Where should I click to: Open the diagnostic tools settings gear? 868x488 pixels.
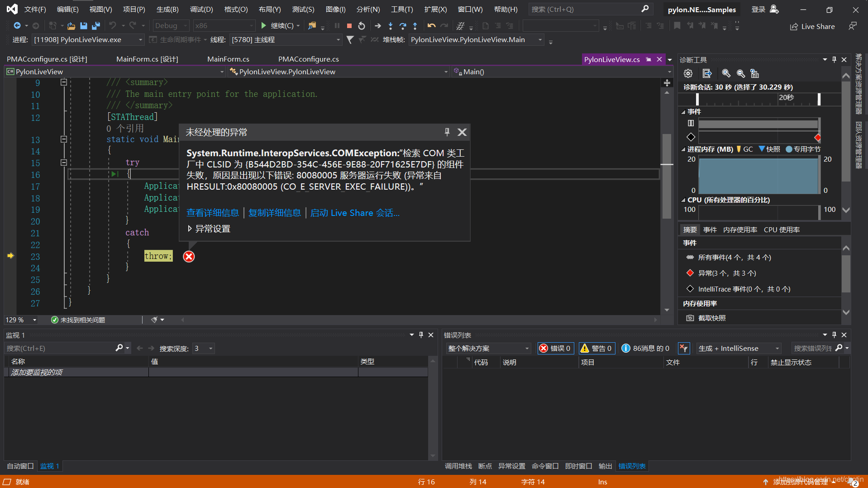[688, 73]
